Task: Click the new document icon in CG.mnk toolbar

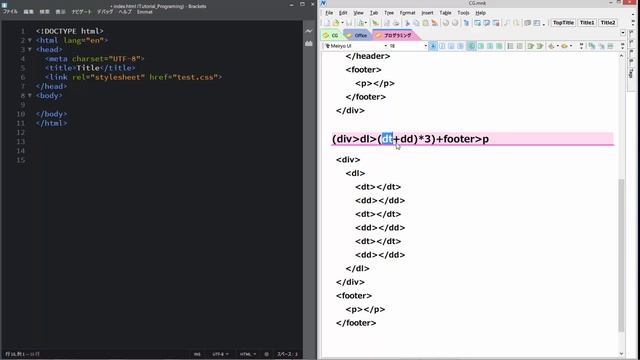Action: pos(327,23)
